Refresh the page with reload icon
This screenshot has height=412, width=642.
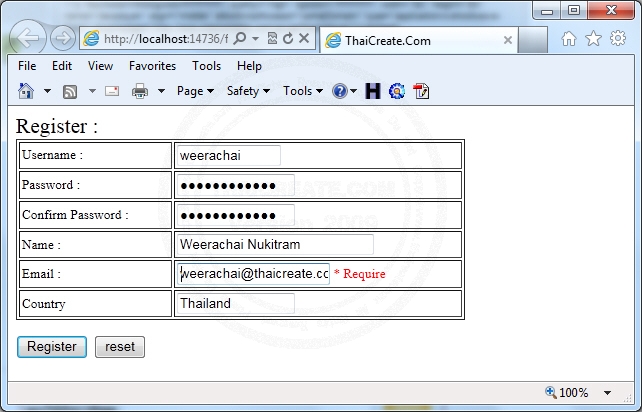288,38
